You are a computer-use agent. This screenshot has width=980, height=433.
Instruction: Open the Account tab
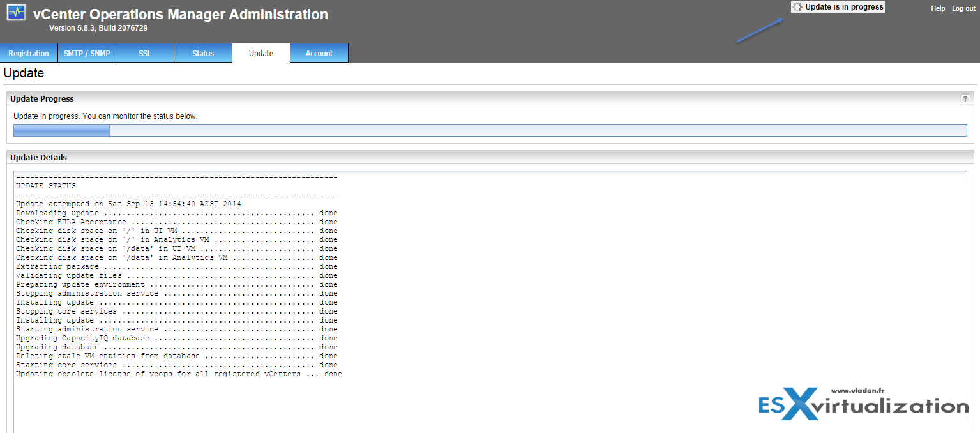(319, 53)
